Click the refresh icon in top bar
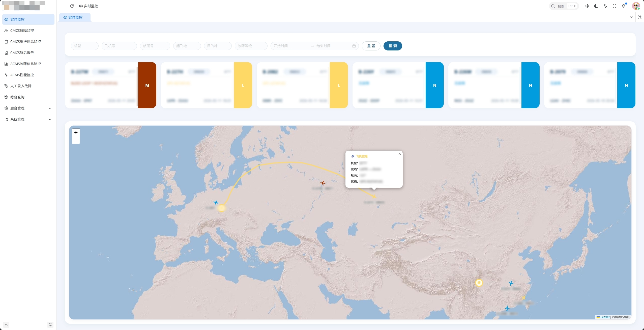Viewport: 644px width, 330px height. point(72,6)
